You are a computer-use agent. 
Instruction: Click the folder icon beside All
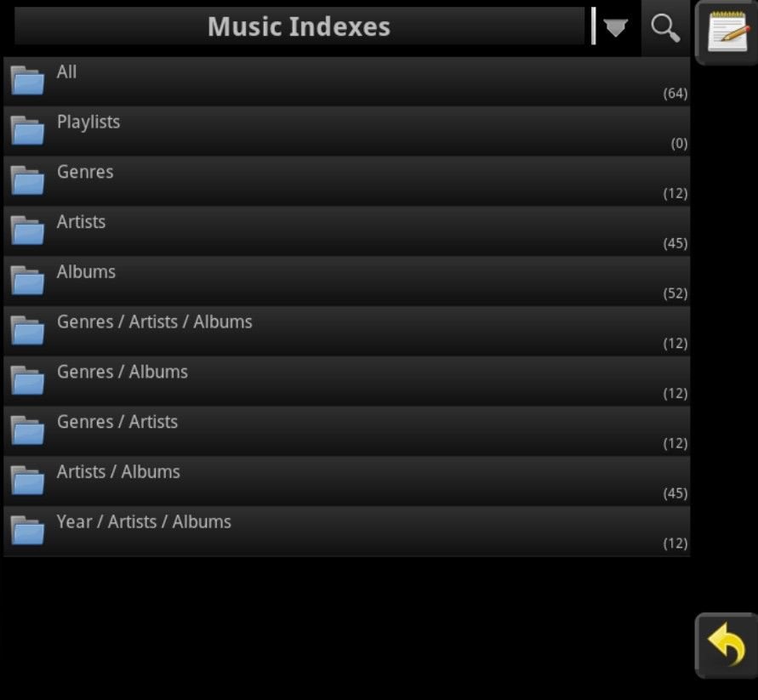point(27,80)
